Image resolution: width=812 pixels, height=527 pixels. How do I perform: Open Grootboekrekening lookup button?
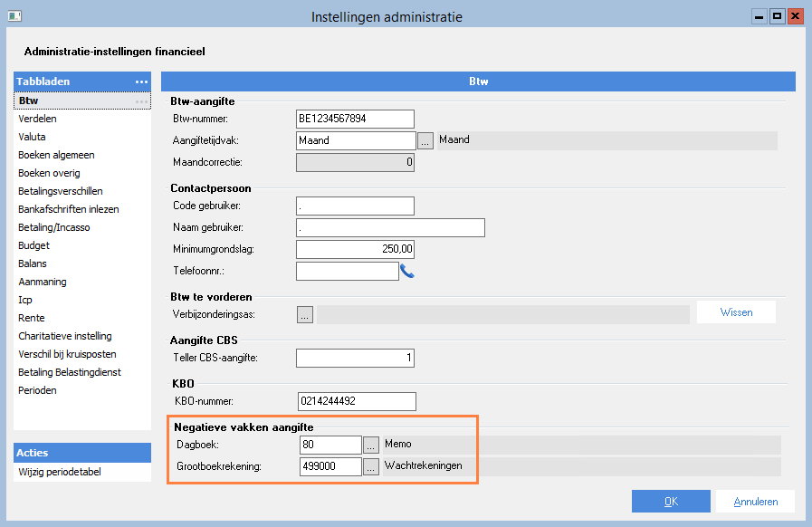[x=371, y=466]
